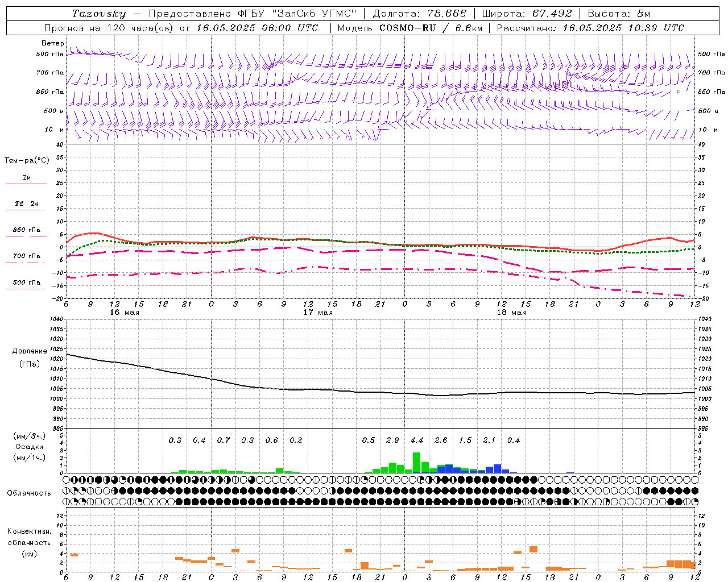Click the 3-hour precipitation value "2.6"

(441, 440)
